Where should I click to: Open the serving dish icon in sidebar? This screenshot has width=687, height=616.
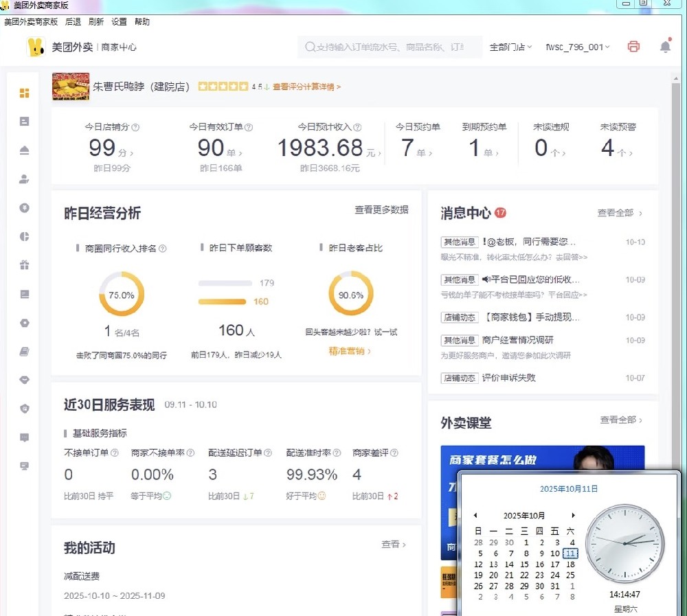pos(25,150)
